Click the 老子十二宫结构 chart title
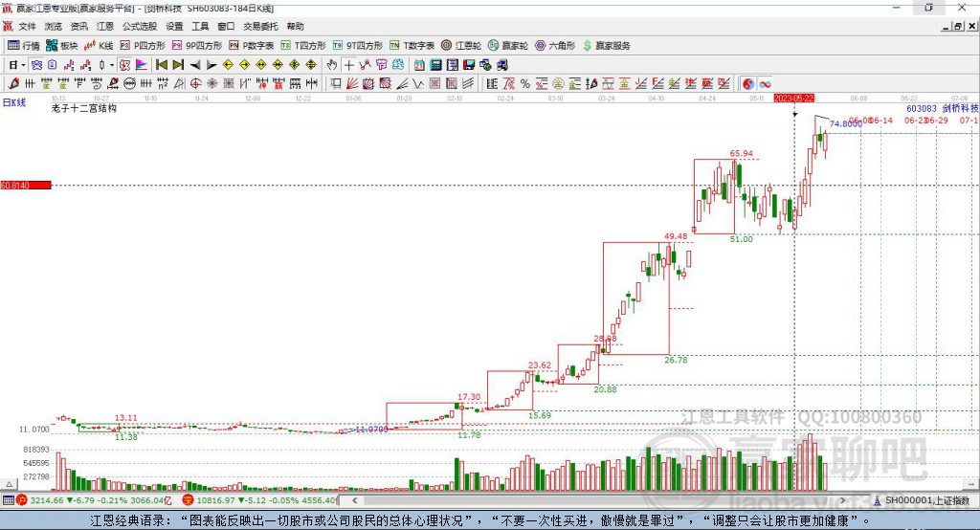Viewport: 980px width, 530px height. click(x=84, y=108)
